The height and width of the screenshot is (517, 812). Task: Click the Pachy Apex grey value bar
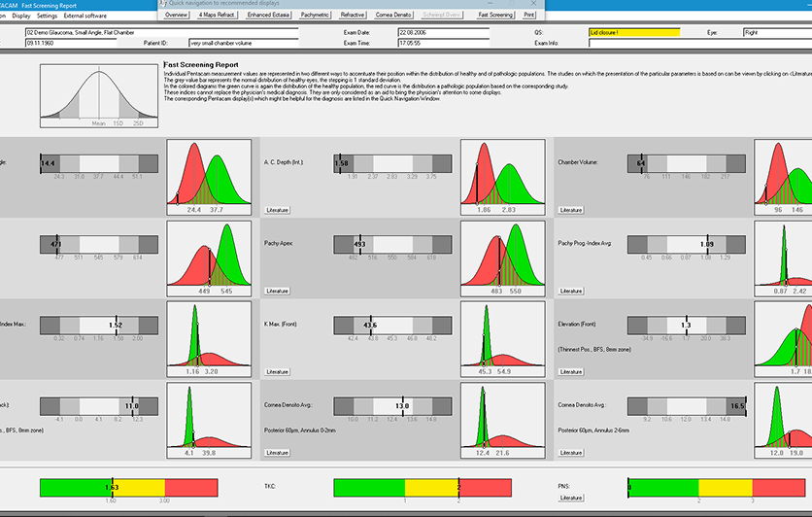(392, 244)
